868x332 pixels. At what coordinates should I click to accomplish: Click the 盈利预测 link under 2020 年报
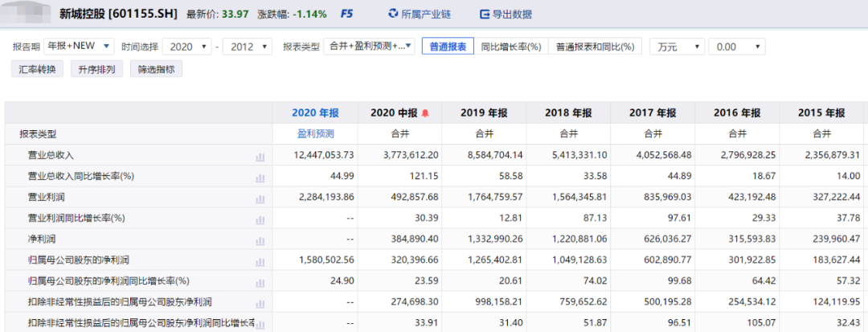[x=315, y=134]
